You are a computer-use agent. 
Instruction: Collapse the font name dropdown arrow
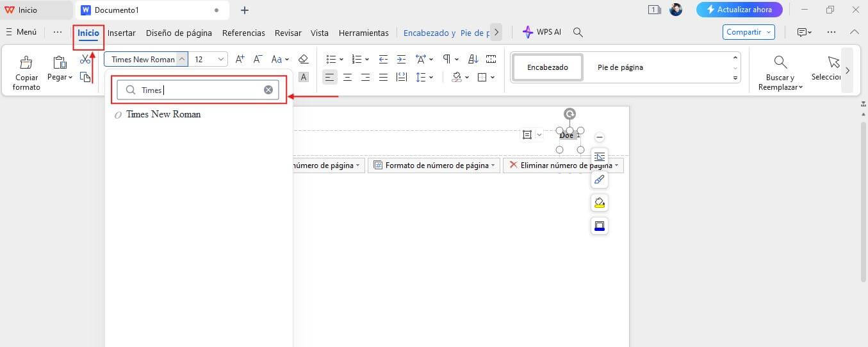coord(182,59)
